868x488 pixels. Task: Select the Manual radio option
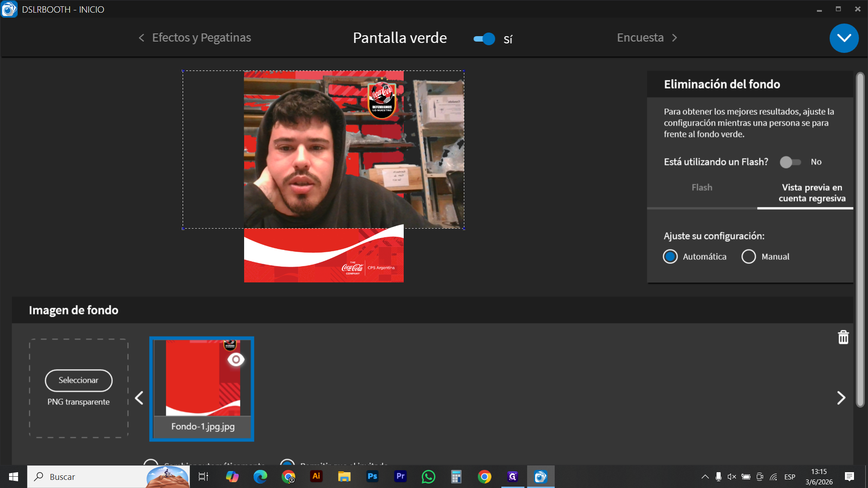(749, 257)
